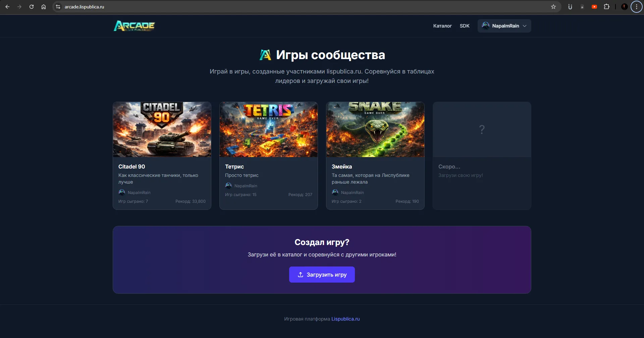Click the red YouTube extension icon

[594, 7]
